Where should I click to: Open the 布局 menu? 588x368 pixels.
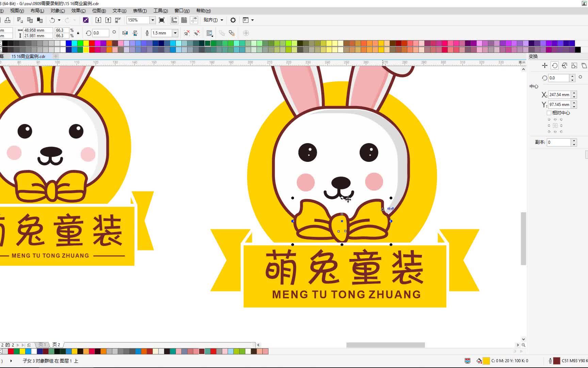click(37, 11)
